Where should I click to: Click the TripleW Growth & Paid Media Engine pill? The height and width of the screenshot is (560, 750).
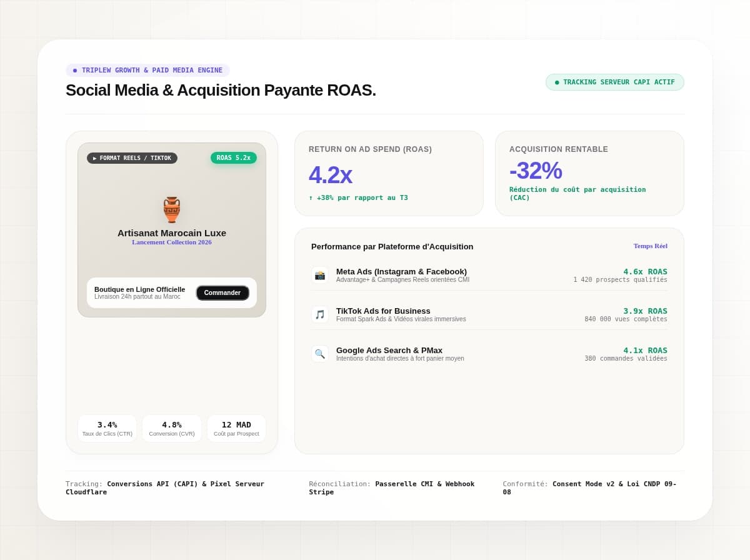(147, 70)
